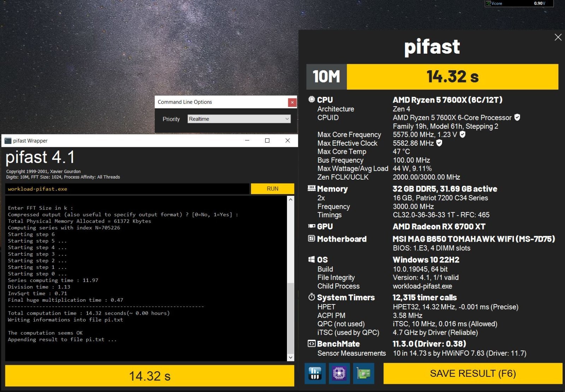Click the 5575.00 MHz, 1.23 V value

(x=425, y=134)
